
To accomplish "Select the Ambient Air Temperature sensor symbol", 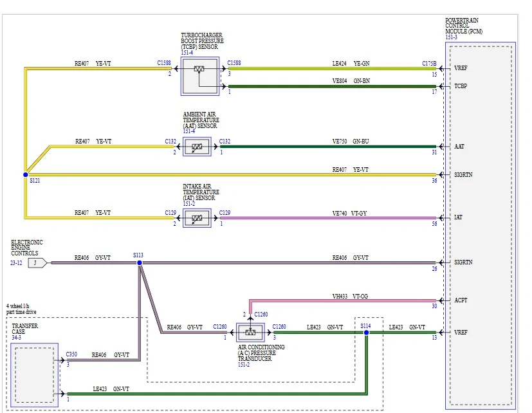I will pyautogui.click(x=197, y=147).
